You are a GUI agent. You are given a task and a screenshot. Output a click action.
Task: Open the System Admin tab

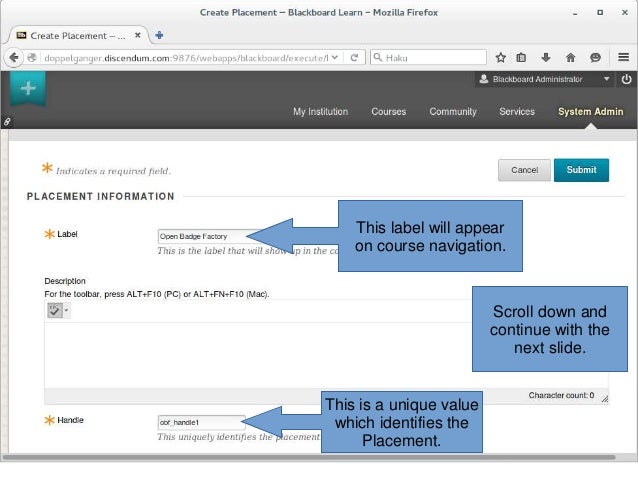(x=590, y=112)
